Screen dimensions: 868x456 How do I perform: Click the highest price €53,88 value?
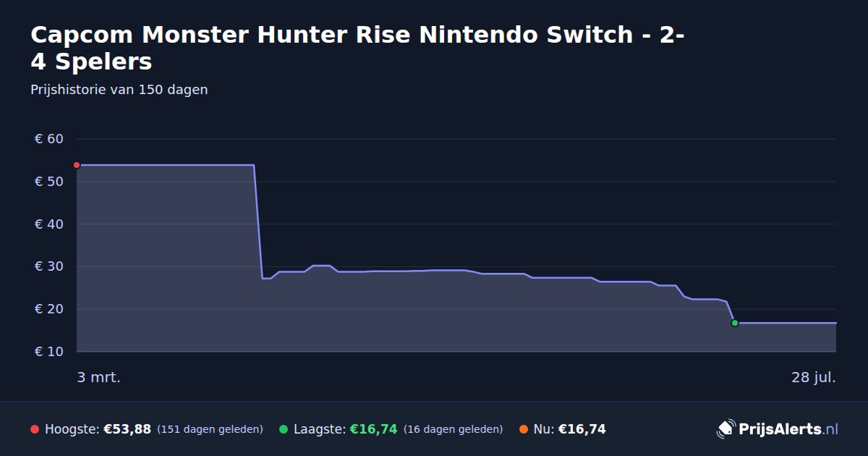point(127,429)
